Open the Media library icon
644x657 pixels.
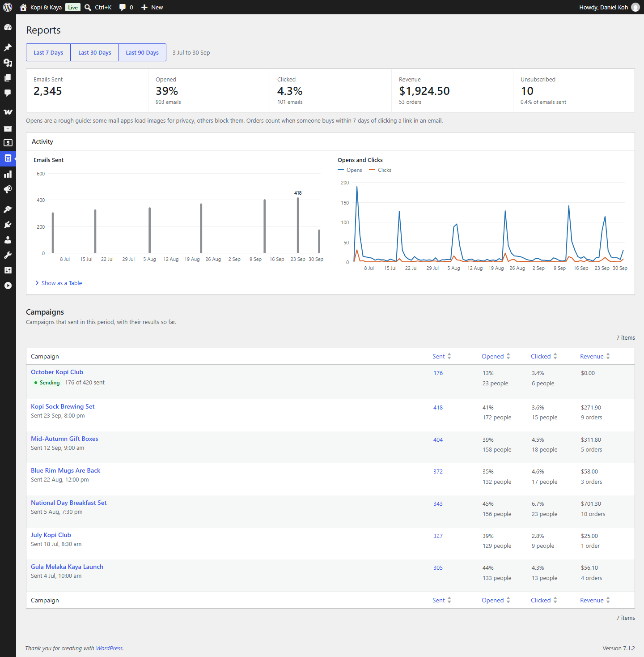(x=8, y=63)
